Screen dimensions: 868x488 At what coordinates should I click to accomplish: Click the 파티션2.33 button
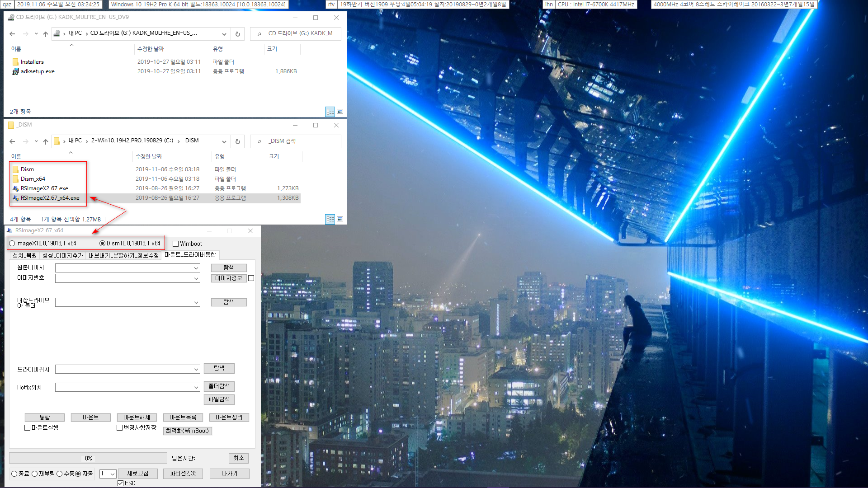[x=183, y=474]
